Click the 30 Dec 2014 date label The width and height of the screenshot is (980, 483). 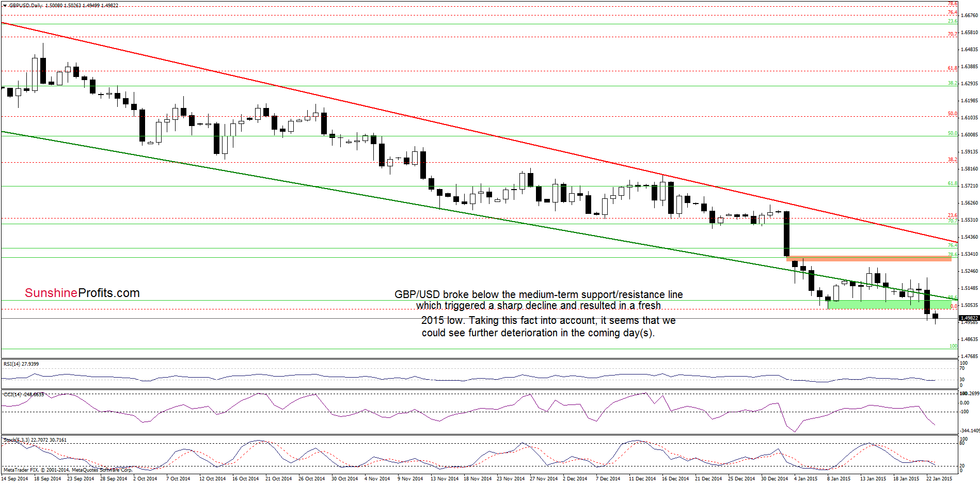[774, 479]
